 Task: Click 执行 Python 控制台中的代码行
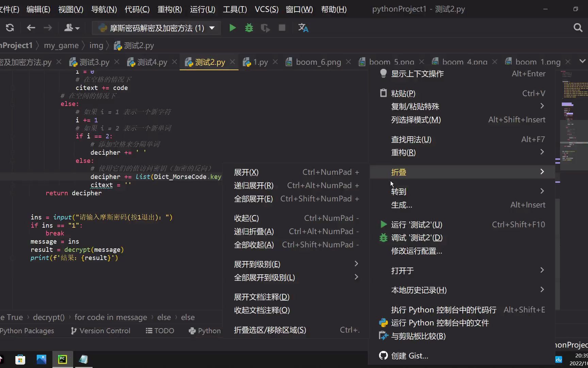click(462, 310)
